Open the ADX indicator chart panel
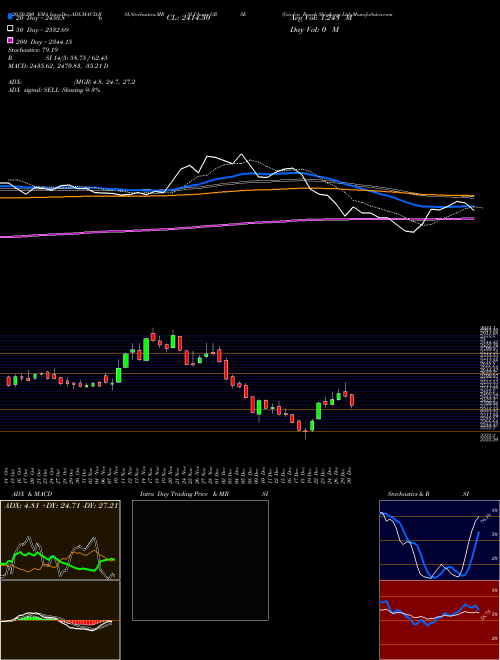The image size is (500, 660). tap(60, 540)
